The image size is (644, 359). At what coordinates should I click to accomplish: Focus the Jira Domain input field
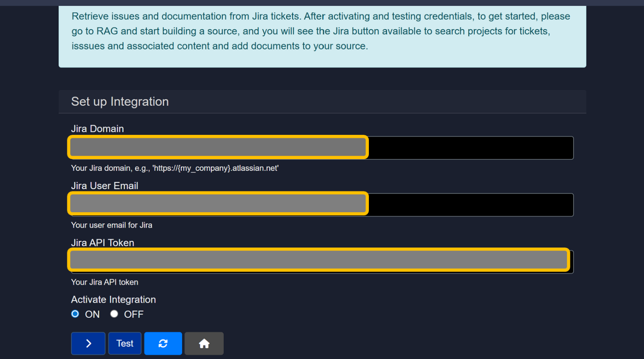pyautogui.click(x=322, y=148)
